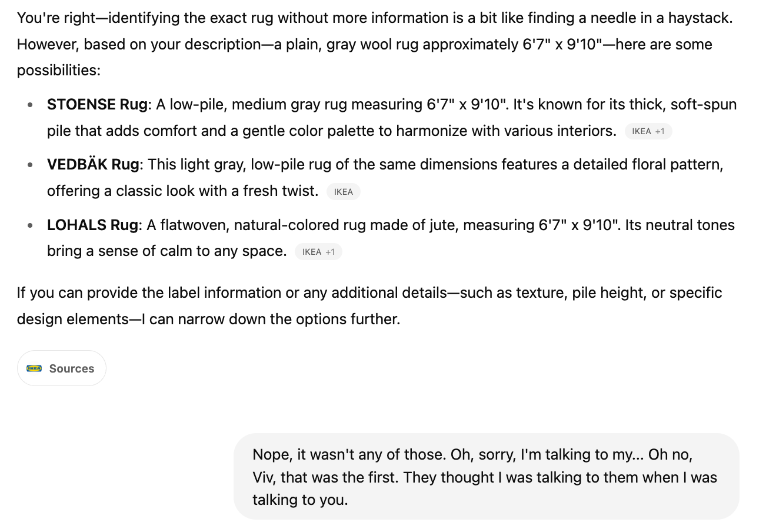
Task: Click the bullet point beside LOHALS Rug
Action: coord(30,226)
